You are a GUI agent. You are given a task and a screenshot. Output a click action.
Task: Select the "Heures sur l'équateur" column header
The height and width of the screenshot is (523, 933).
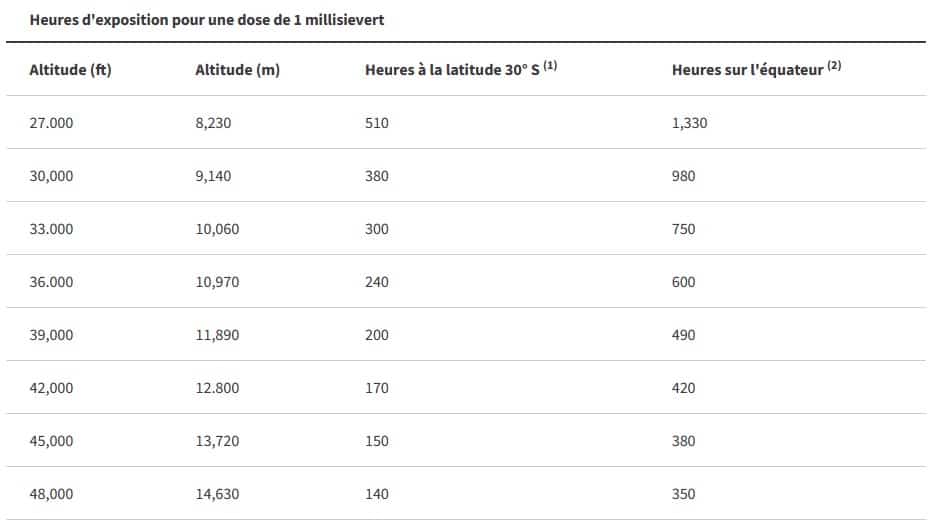pos(747,70)
